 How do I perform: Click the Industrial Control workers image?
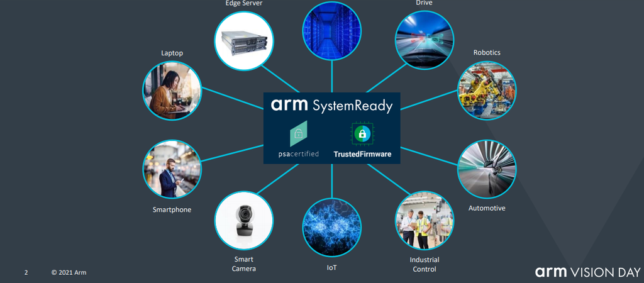point(425,219)
